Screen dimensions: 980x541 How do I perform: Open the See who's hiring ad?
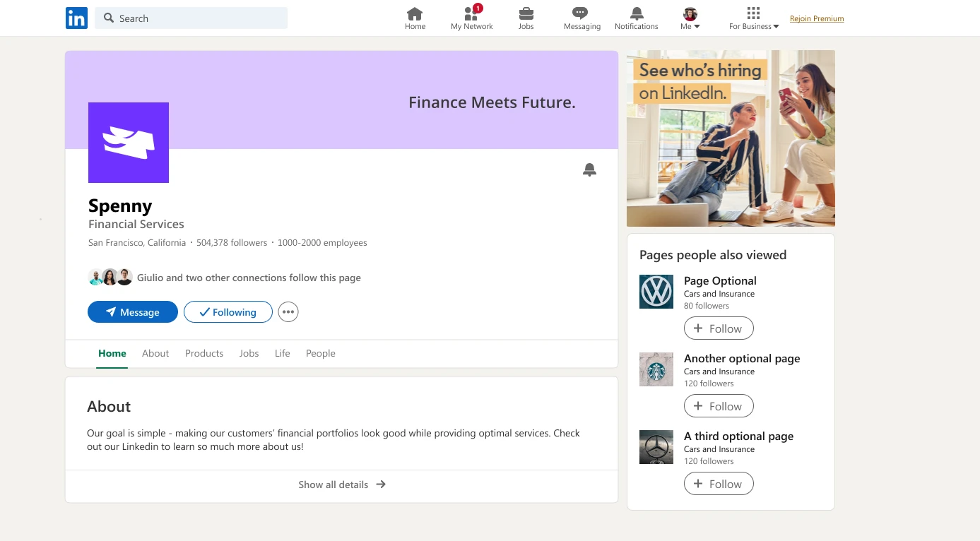(x=731, y=138)
